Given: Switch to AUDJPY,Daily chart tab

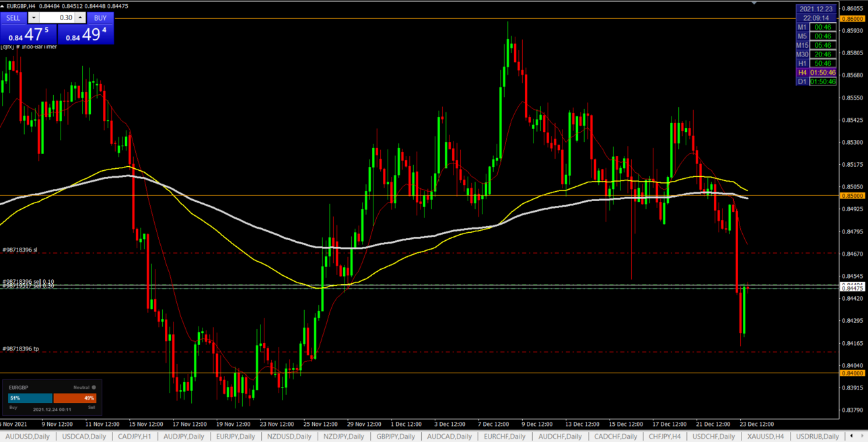Looking at the screenshot, I should (184, 437).
